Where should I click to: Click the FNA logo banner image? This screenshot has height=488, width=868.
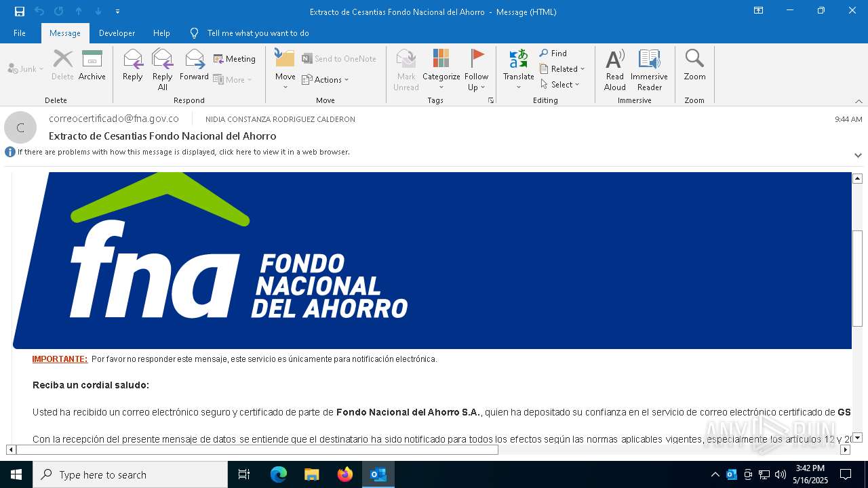point(431,260)
